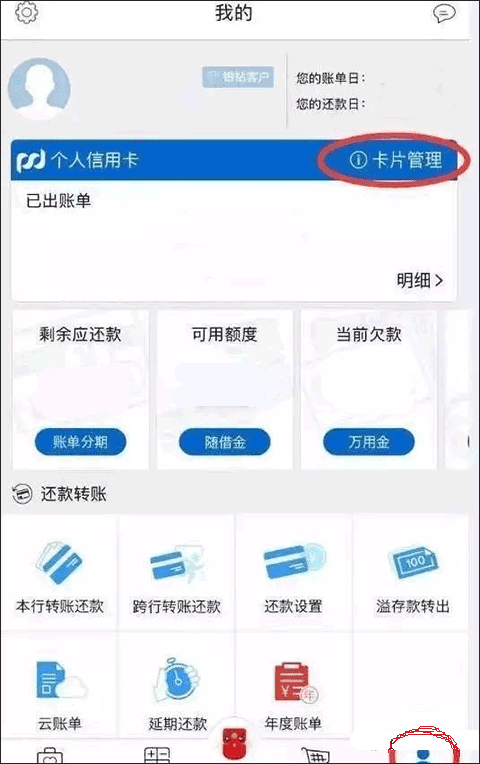Tap the 还款转账 section header icon
480x764 pixels.
(22, 494)
